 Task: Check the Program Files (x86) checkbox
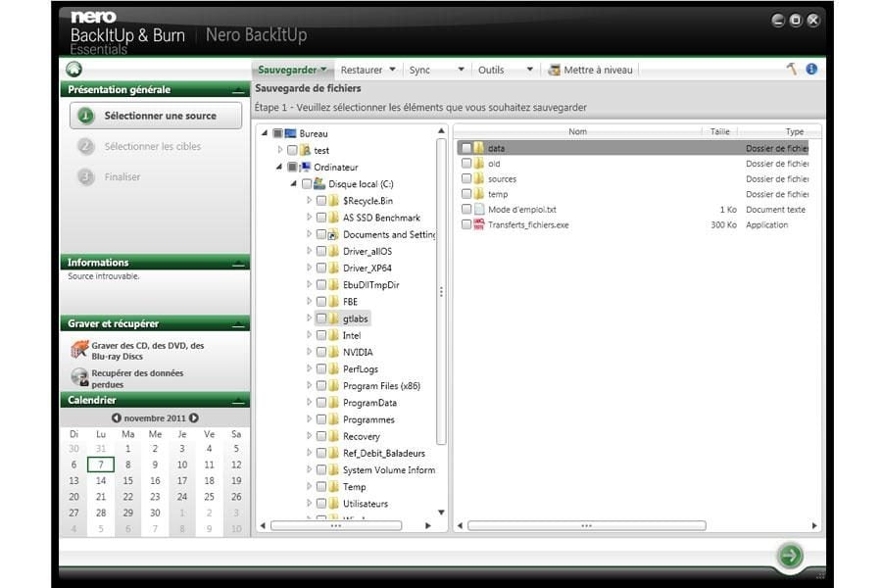tap(321, 386)
